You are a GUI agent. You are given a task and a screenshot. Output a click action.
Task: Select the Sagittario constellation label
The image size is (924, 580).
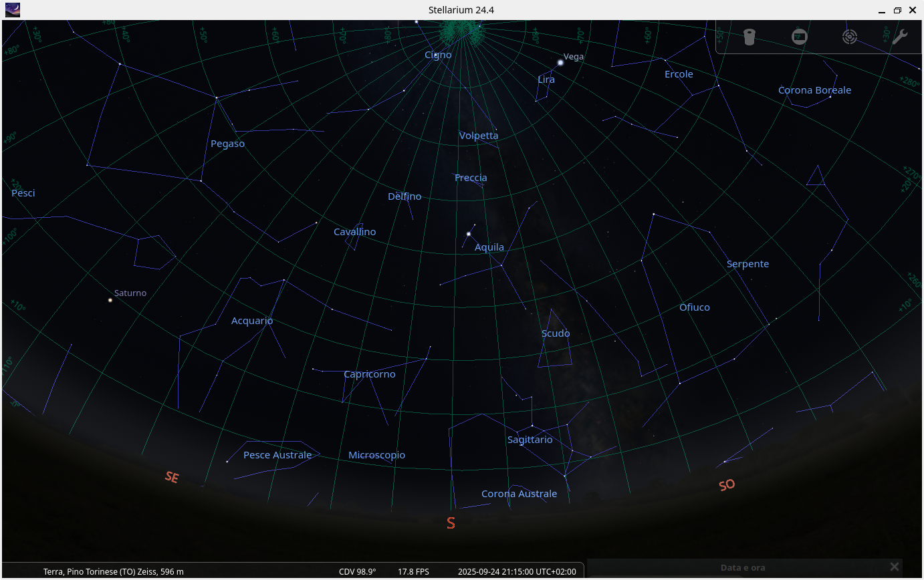tap(529, 440)
